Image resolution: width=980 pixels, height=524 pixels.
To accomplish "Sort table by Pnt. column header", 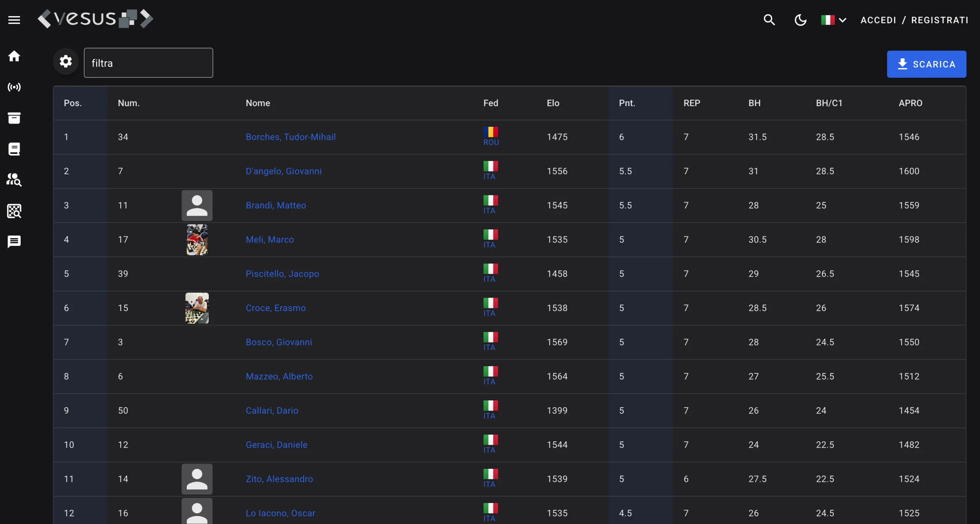I will pyautogui.click(x=627, y=103).
